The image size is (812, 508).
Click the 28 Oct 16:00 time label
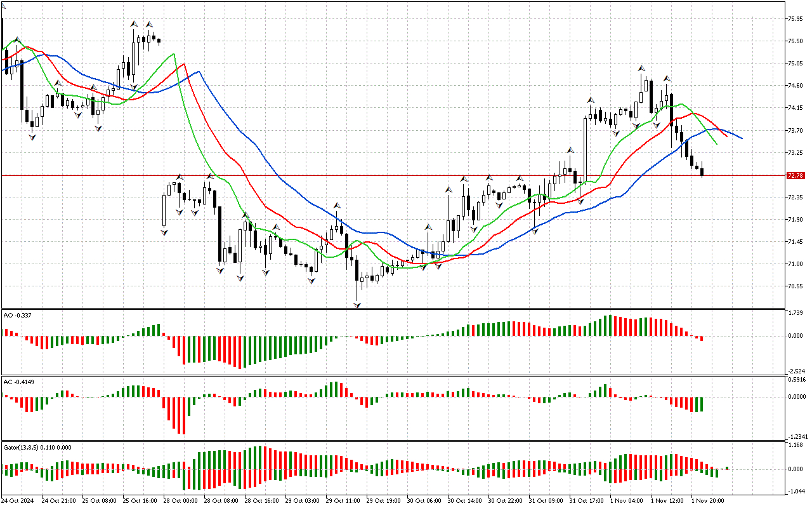coord(261,501)
